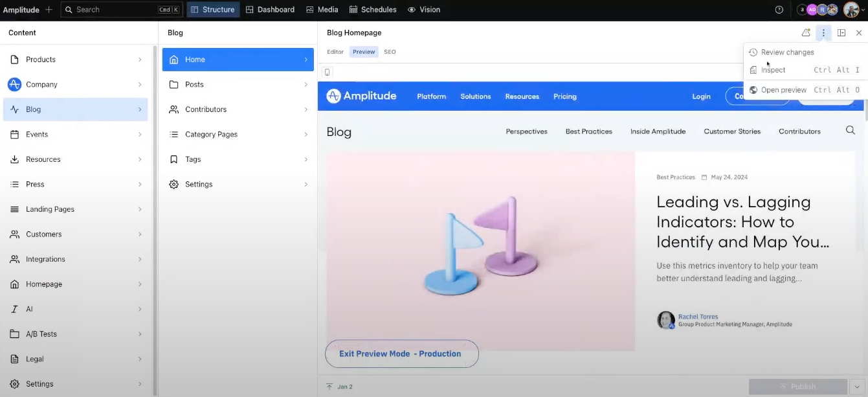Click the Category Pages list icon
This screenshot has width=868, height=397.
pyautogui.click(x=173, y=134)
